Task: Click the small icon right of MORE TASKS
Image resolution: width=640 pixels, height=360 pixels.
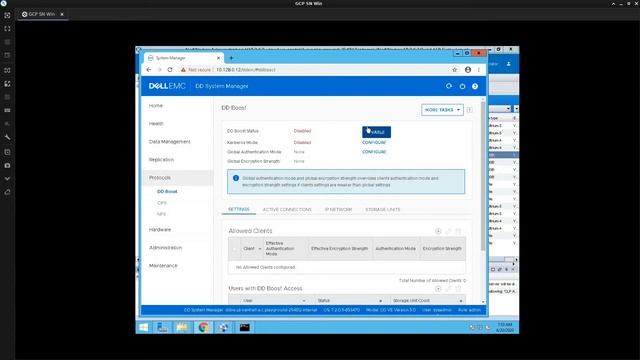Action: pyautogui.click(x=470, y=110)
